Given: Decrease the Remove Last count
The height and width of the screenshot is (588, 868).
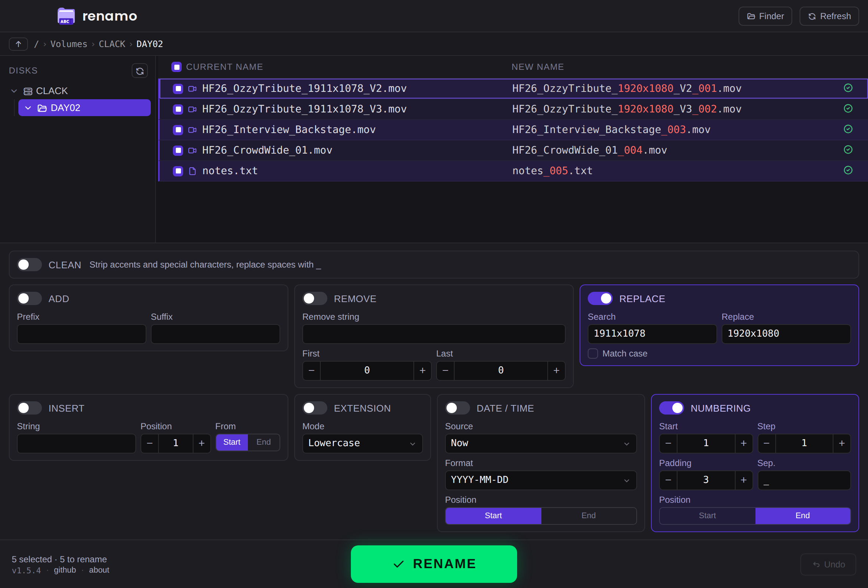Looking at the screenshot, I should pos(445,370).
